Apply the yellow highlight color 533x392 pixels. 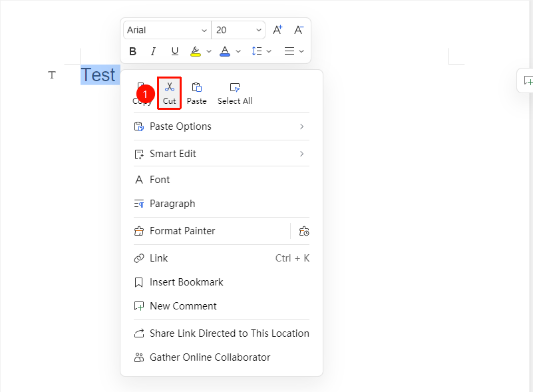coord(196,51)
